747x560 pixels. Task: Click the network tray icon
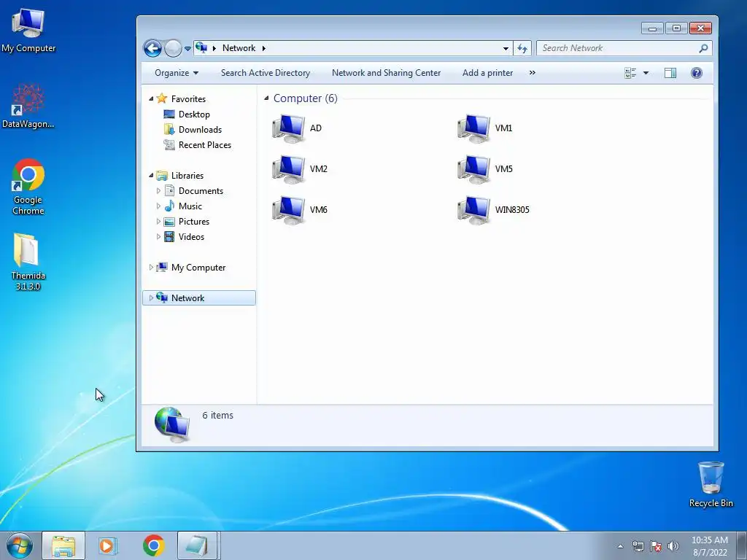click(x=638, y=546)
